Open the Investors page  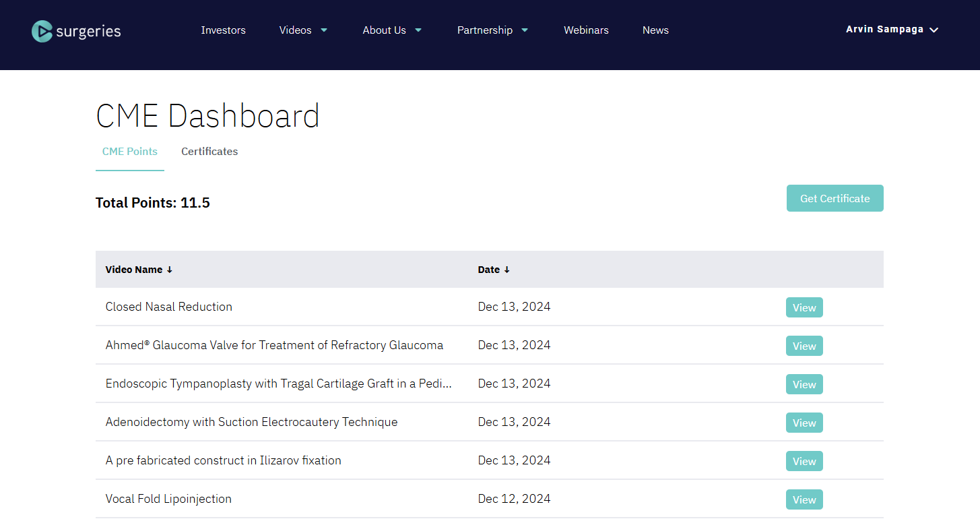[223, 30]
